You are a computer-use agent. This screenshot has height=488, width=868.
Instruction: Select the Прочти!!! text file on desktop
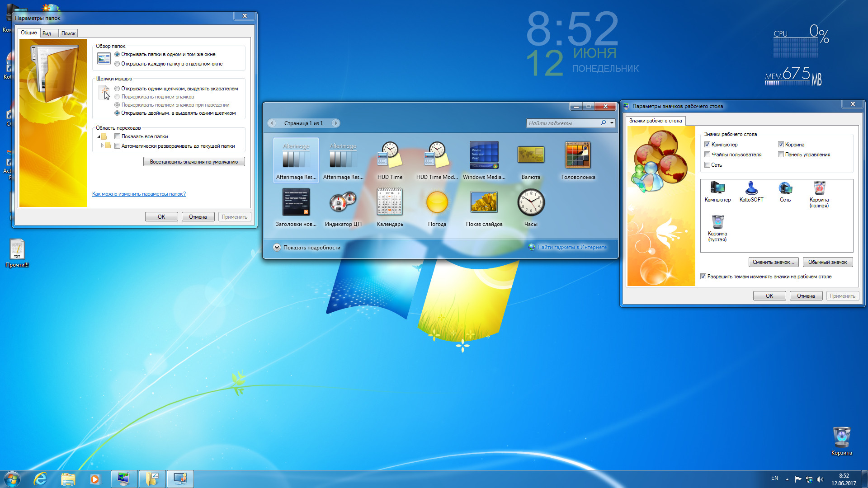coord(17,253)
